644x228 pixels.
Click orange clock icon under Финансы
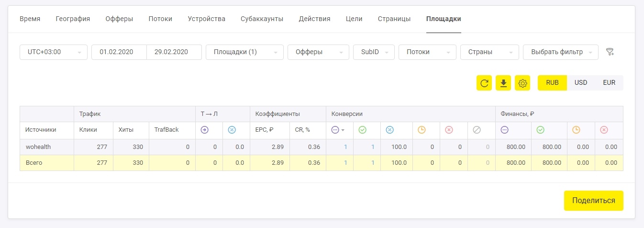click(x=576, y=130)
